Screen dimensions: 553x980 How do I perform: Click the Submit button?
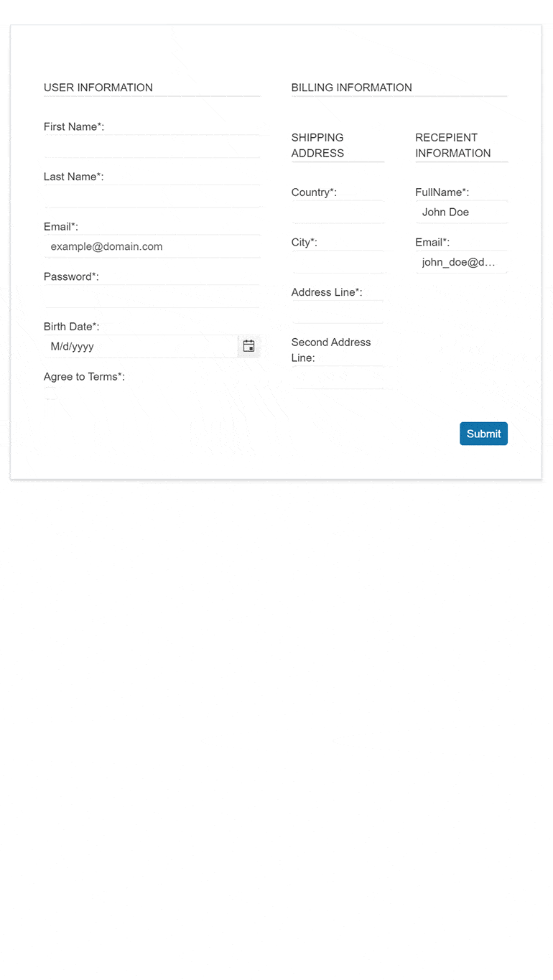tap(483, 434)
